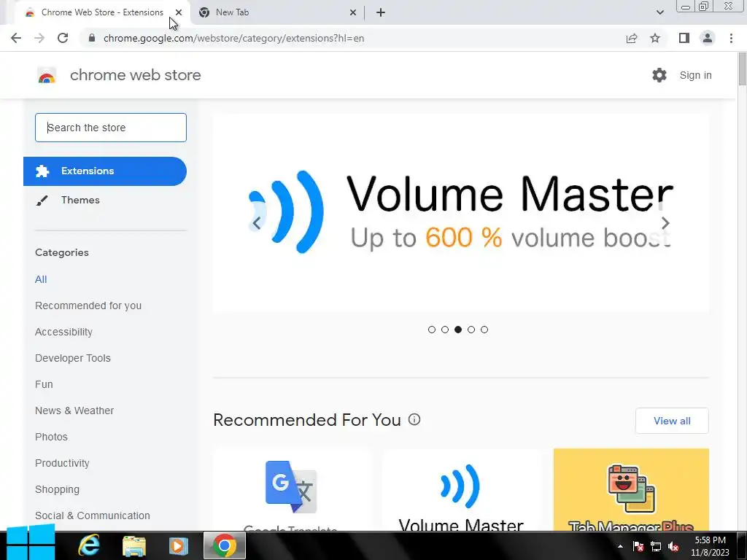
Task: Click Sign in link
Action: click(x=695, y=75)
